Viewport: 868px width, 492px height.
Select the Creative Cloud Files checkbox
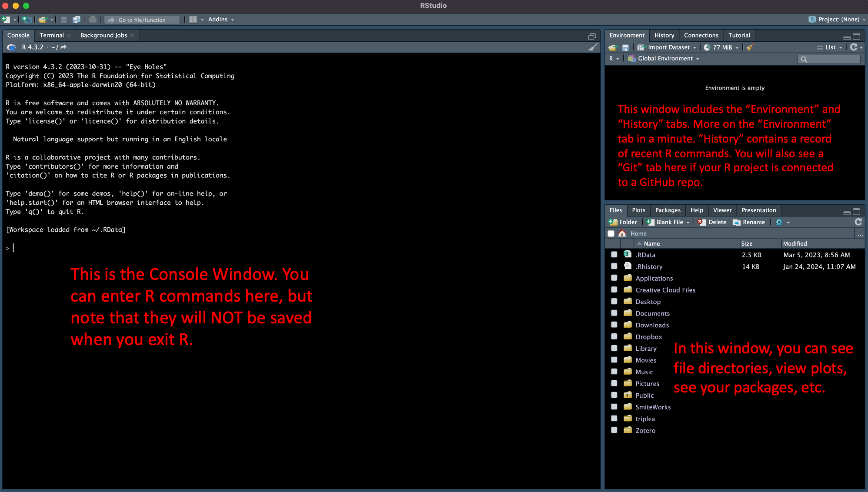pos(614,289)
